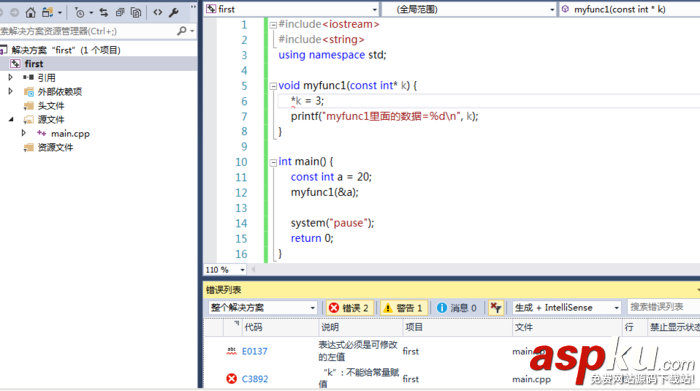The width and height of the screenshot is (700, 391).
Task: Click the Solution Explorer search field
Action: click(87, 31)
